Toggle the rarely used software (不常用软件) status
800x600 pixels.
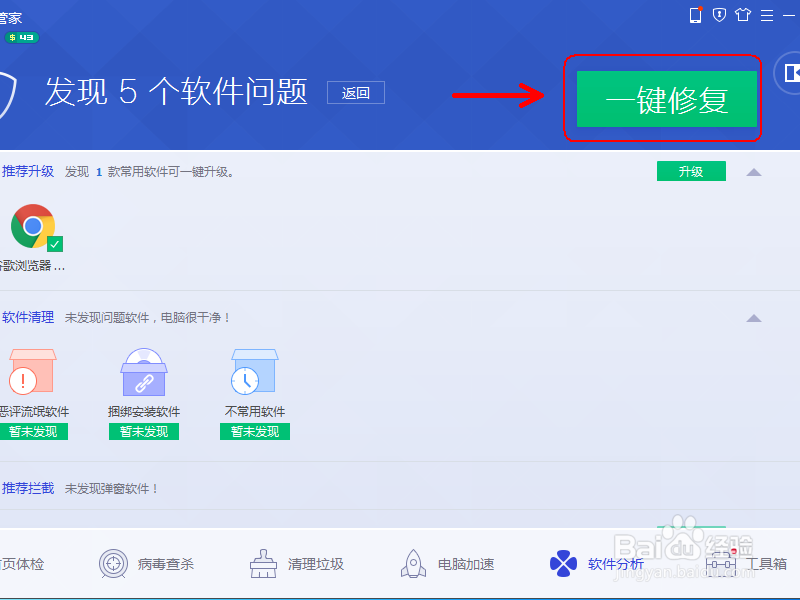pos(253,431)
